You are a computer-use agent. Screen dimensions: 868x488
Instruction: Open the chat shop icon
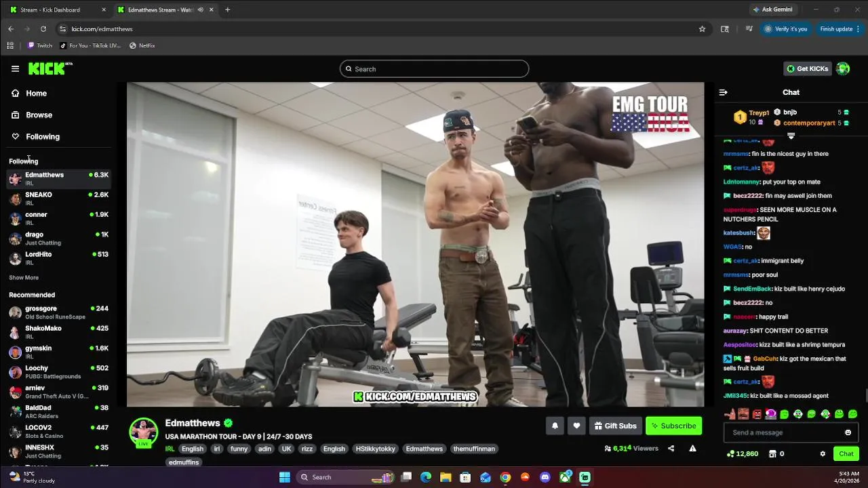pos(772,453)
